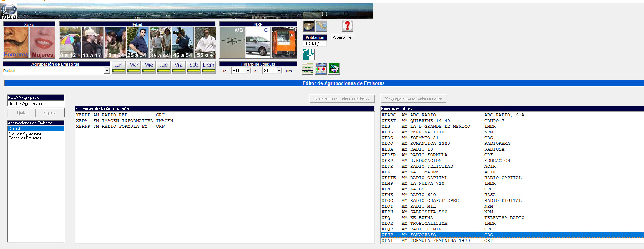Toggle the age group 8 a 12

pos(70,42)
